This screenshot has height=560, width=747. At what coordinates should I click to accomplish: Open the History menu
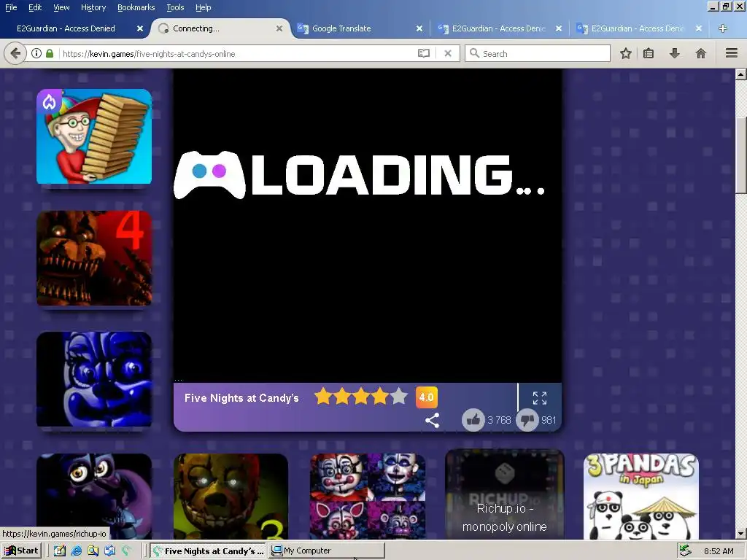93,7
